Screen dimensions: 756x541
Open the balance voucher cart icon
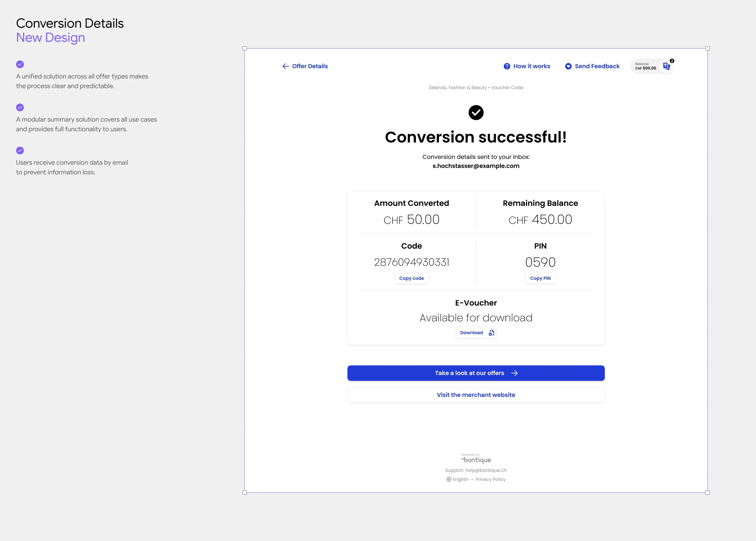(666, 66)
